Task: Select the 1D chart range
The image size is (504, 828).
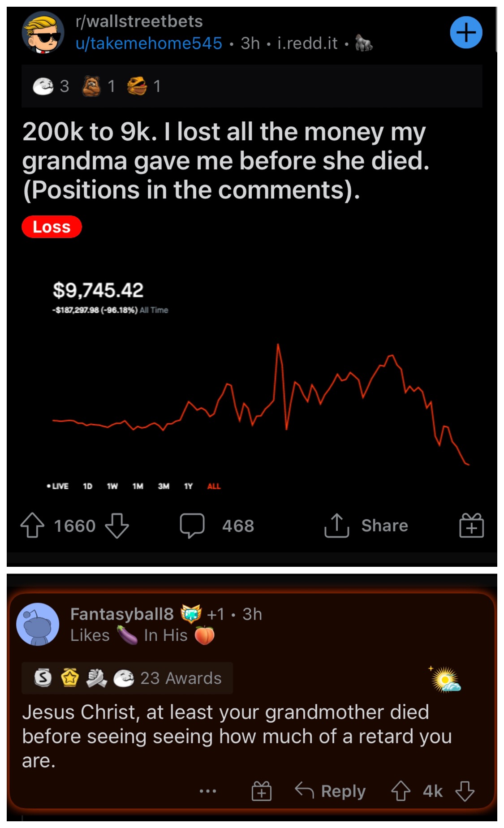Action: point(87,486)
